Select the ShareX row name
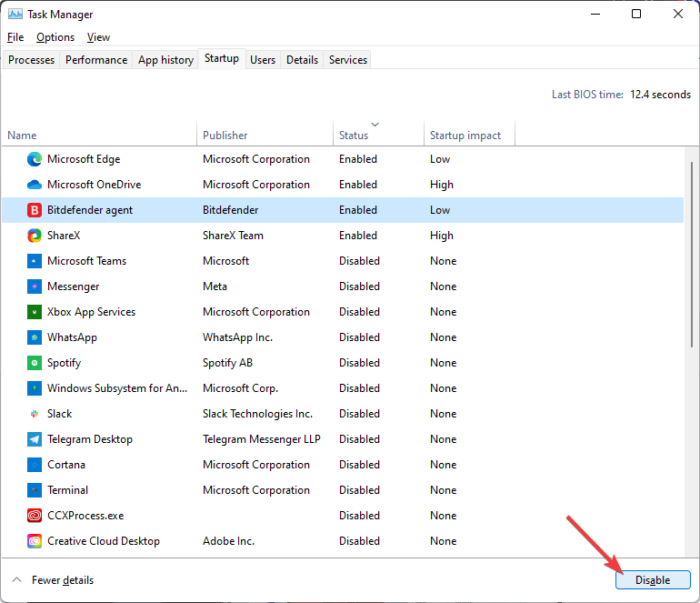 click(x=64, y=236)
